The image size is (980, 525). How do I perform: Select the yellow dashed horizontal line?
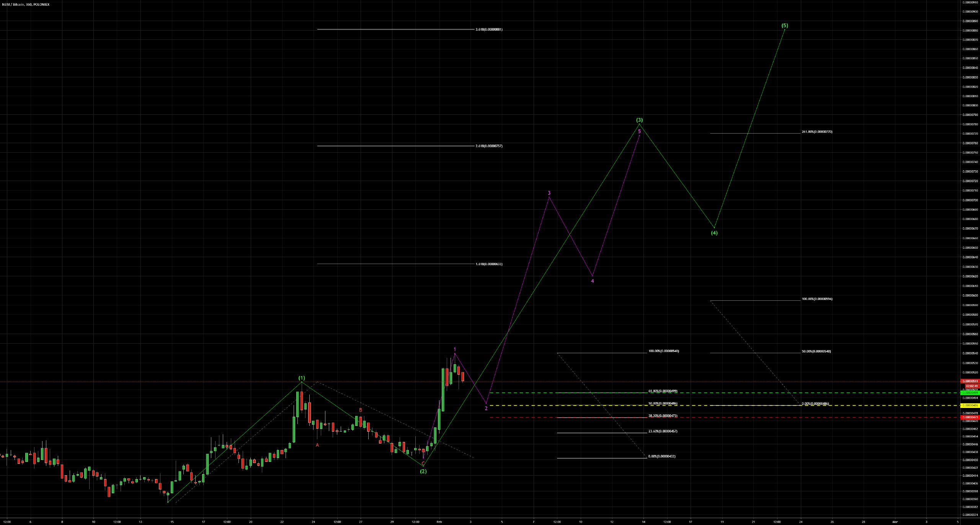click(725, 405)
